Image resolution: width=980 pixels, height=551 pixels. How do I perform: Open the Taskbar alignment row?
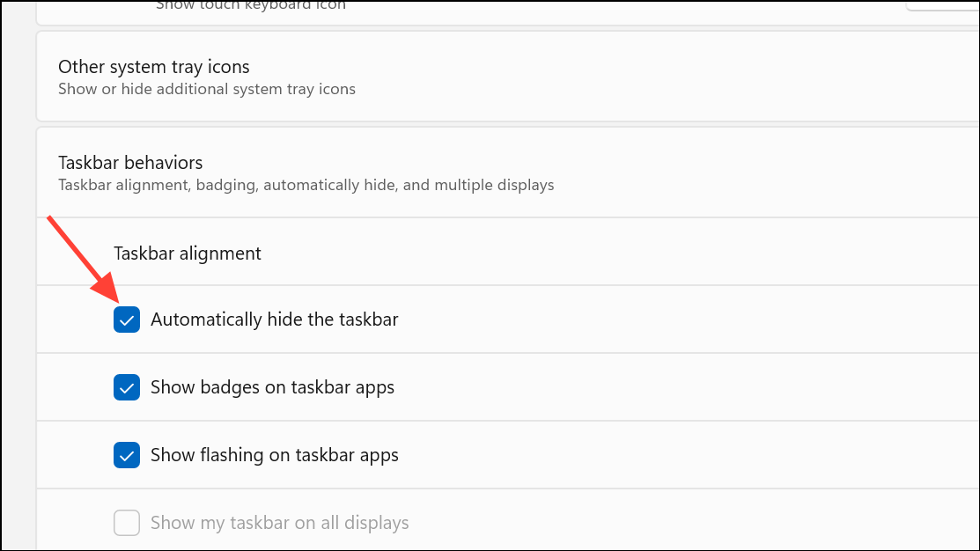pos(507,252)
